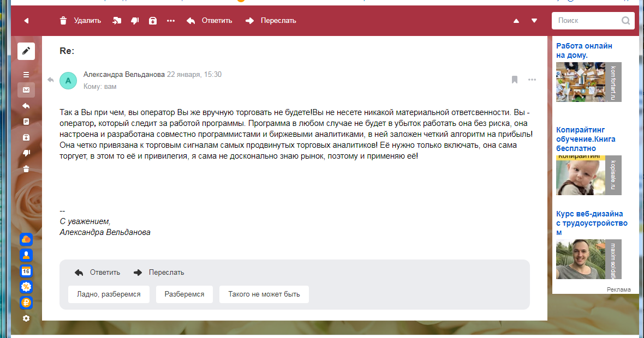Open Inbox envelope icon in sidebar
The height and width of the screenshot is (338, 644).
[x=26, y=90]
